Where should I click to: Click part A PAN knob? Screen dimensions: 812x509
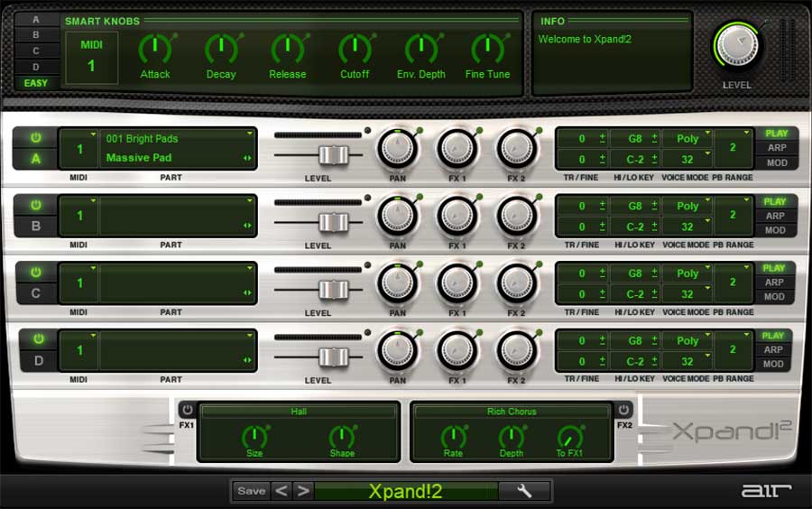coord(397,149)
